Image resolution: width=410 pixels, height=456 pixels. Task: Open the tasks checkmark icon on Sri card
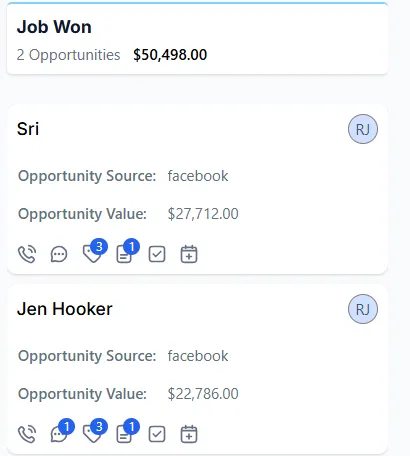point(157,254)
